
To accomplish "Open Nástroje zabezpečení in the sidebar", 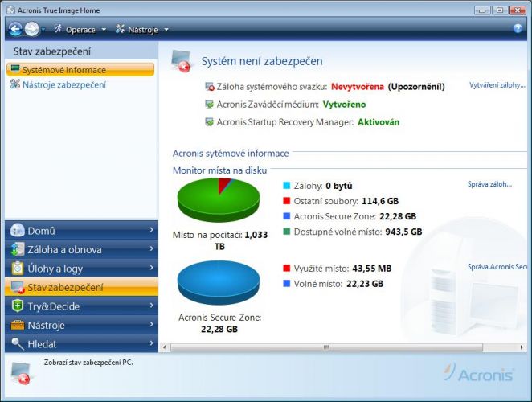I will coord(64,84).
